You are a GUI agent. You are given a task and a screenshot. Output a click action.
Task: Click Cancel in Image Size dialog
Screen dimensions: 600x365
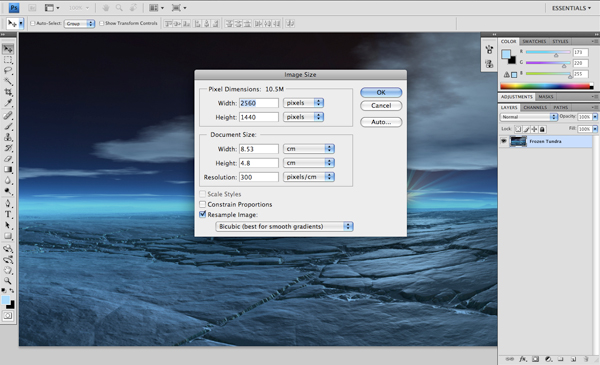coord(381,106)
